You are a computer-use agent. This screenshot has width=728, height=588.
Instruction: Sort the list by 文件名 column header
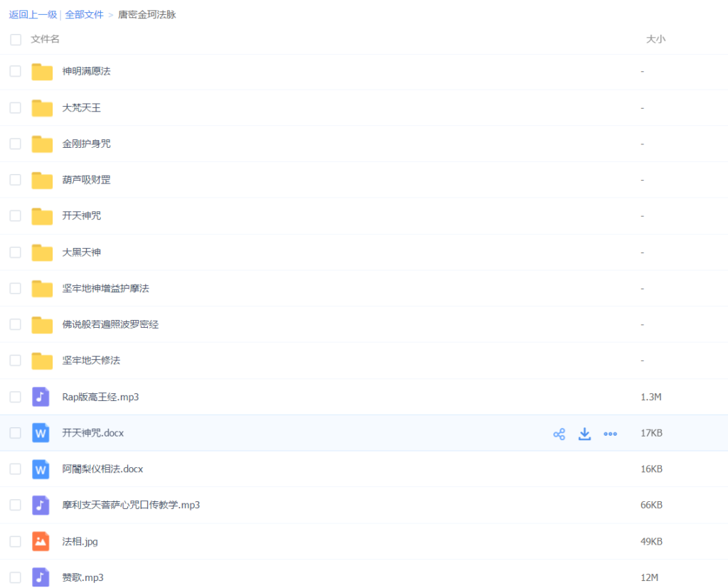tap(45, 40)
